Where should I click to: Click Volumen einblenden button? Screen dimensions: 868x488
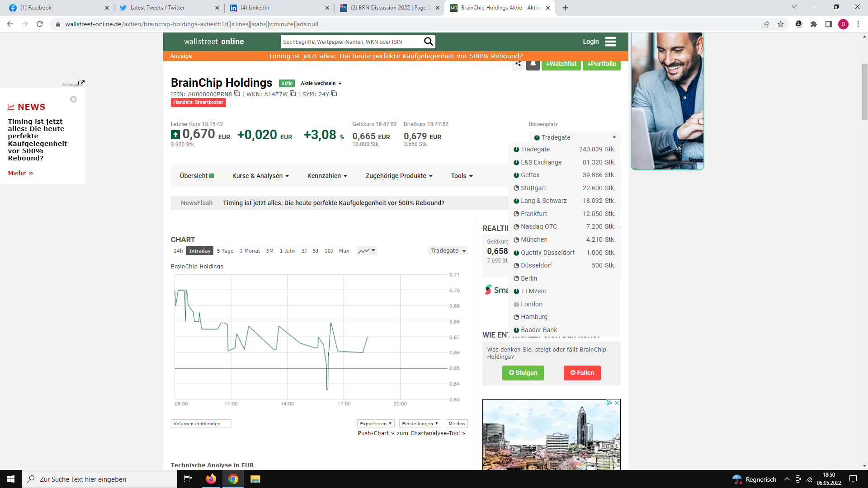point(201,423)
